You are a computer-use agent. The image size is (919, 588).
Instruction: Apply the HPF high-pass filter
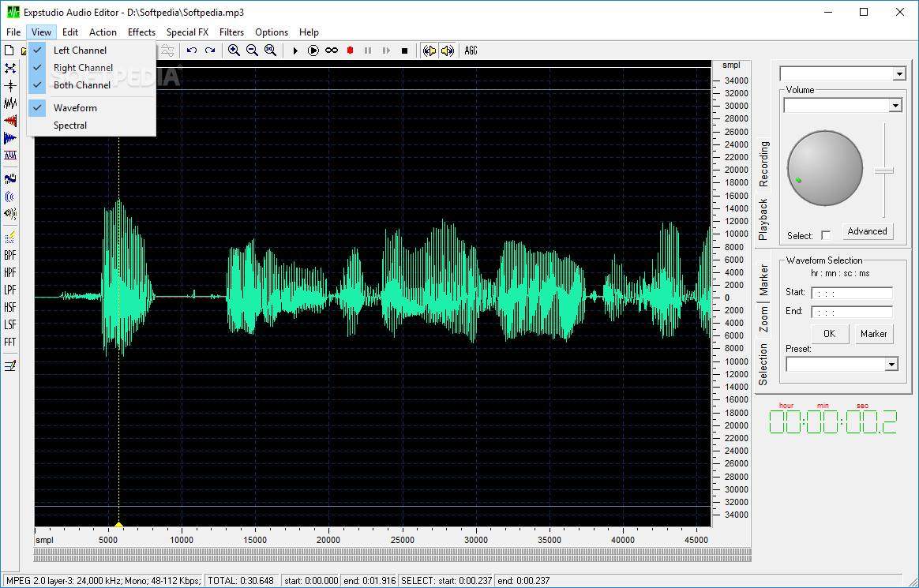(10, 273)
